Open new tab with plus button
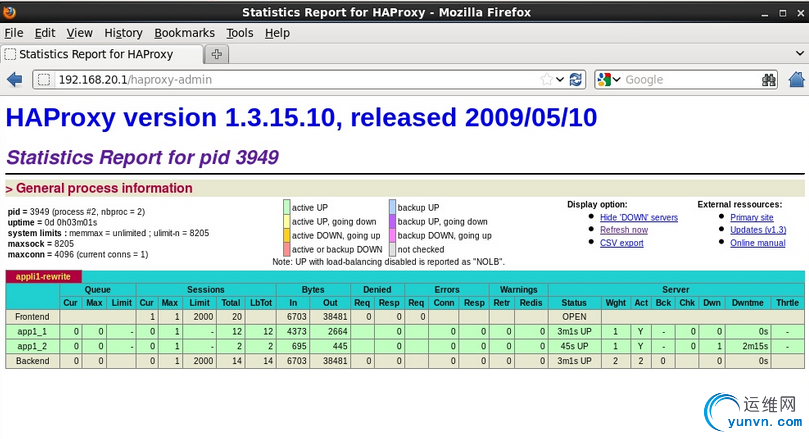This screenshot has width=809, height=439. click(x=217, y=54)
